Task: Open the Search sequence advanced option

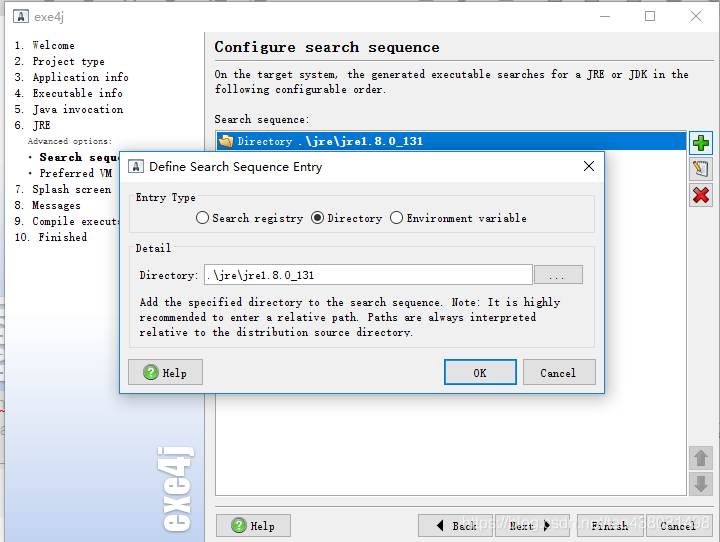Action: (x=79, y=158)
